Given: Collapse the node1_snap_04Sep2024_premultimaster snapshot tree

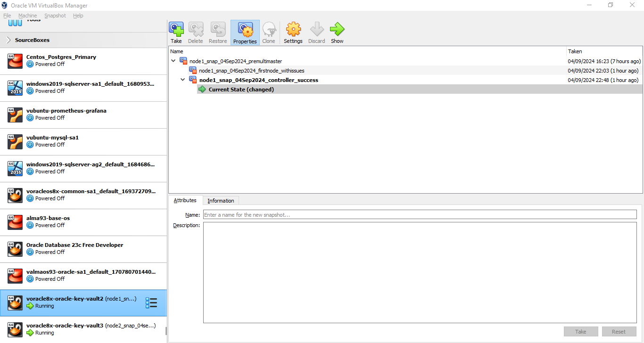Looking at the screenshot, I should click(x=173, y=61).
